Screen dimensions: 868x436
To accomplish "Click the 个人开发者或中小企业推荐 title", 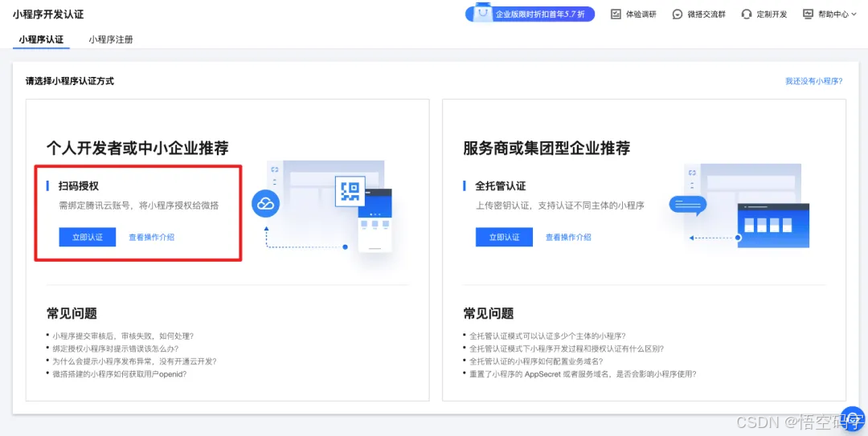I will tap(137, 149).
